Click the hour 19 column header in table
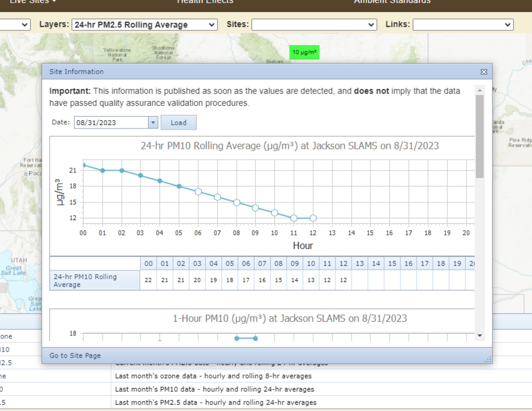 pyautogui.click(x=457, y=264)
